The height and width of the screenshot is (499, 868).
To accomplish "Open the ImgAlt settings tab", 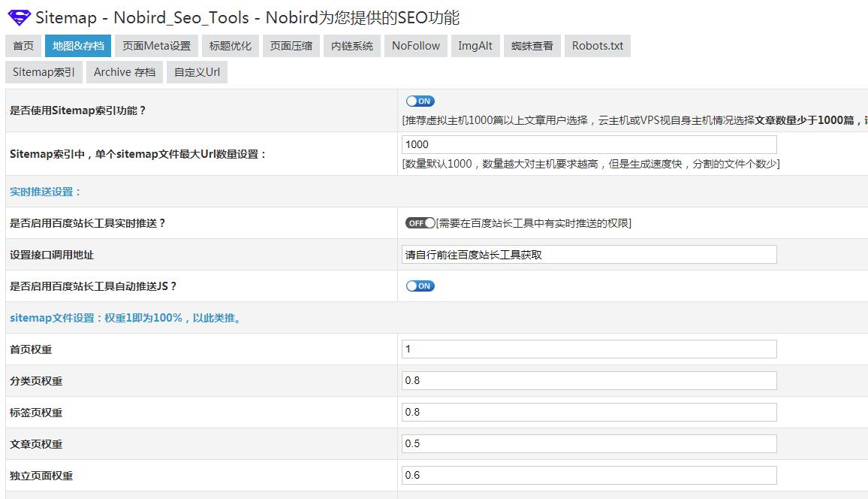I will tap(475, 45).
